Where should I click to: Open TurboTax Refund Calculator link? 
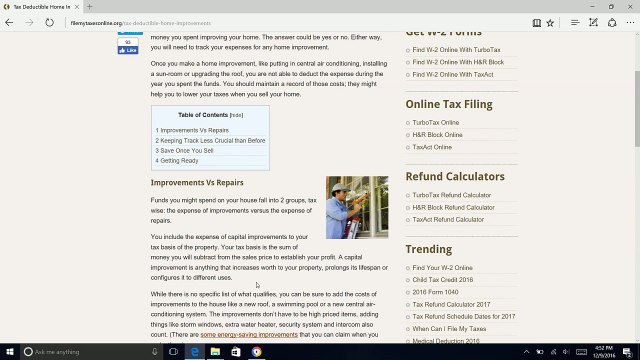pos(451,195)
